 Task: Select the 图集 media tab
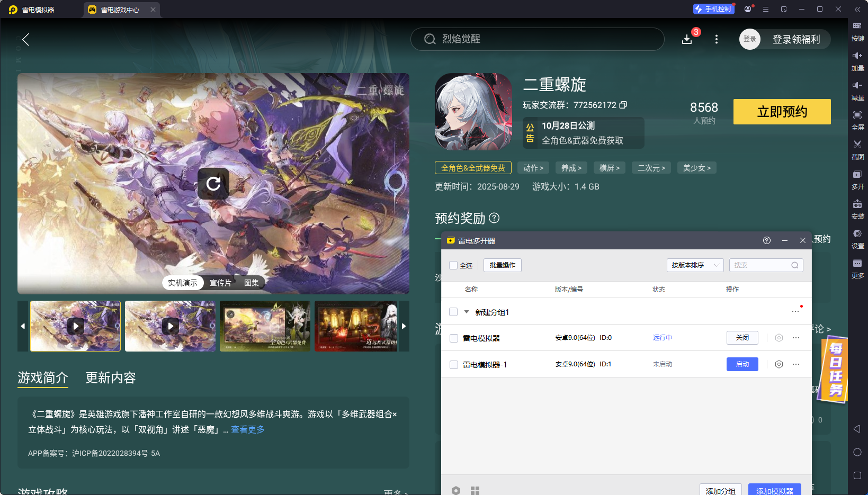point(252,283)
